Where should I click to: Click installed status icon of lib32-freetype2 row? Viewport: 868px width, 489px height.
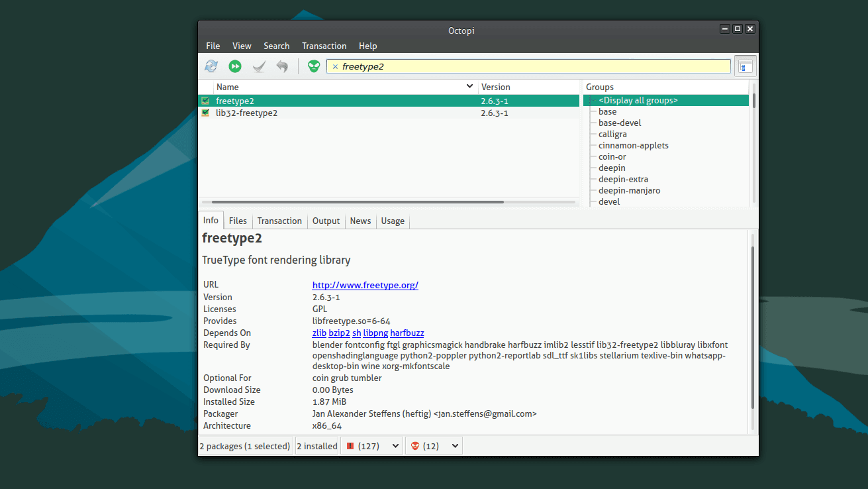(x=205, y=113)
